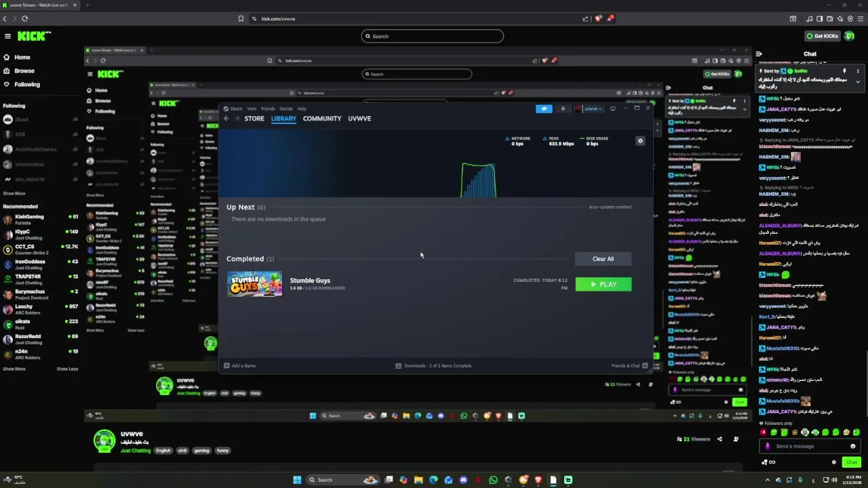868x488 pixels.
Task: Click the green Chat send button
Action: (852, 462)
